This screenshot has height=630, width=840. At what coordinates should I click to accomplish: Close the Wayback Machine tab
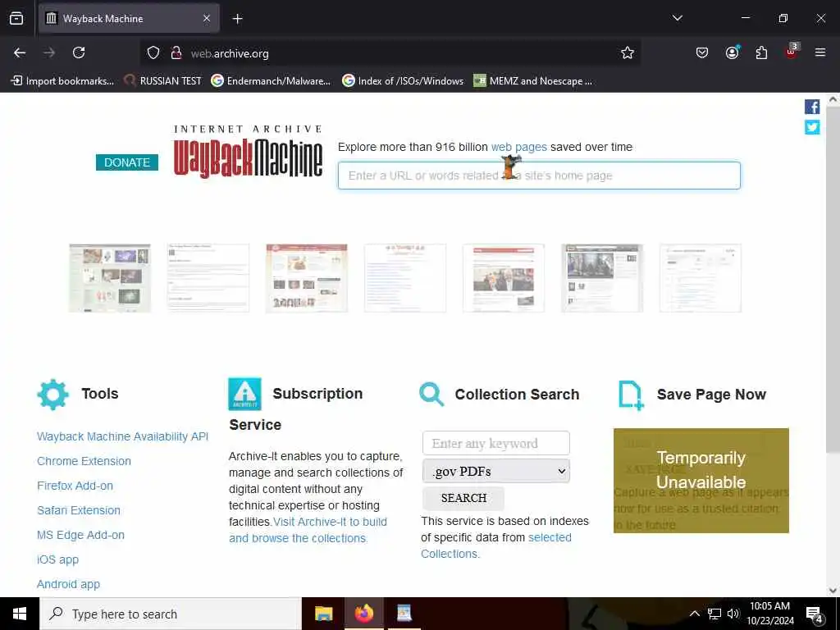pyautogui.click(x=207, y=19)
